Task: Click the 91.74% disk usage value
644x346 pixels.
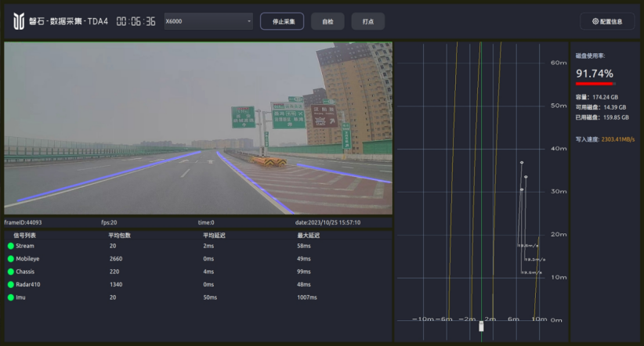Action: point(595,73)
